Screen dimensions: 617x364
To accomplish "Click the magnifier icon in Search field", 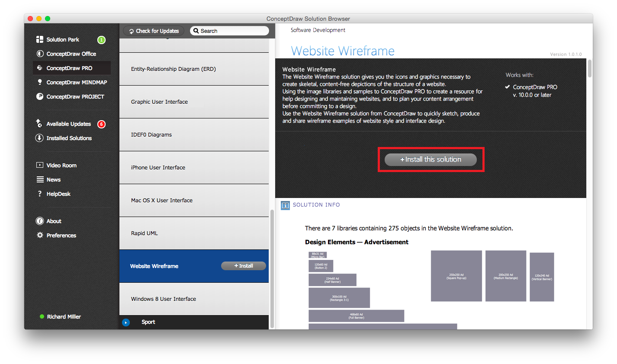I will click(196, 31).
